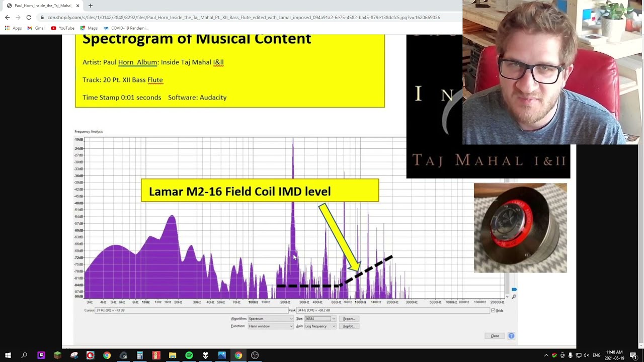Open the Size 16384 dropdown

pyautogui.click(x=319, y=319)
